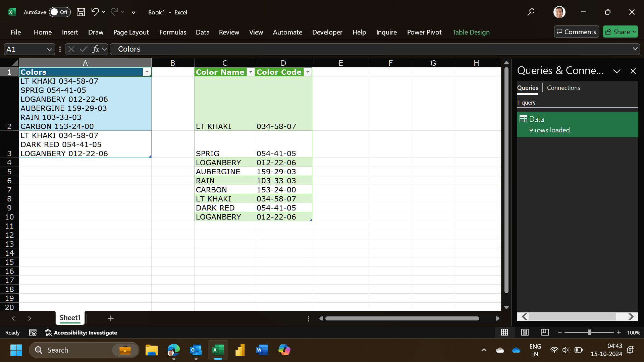This screenshot has width=644, height=362.
Task: Toggle the AutoSave switch
Action: pyautogui.click(x=60, y=12)
